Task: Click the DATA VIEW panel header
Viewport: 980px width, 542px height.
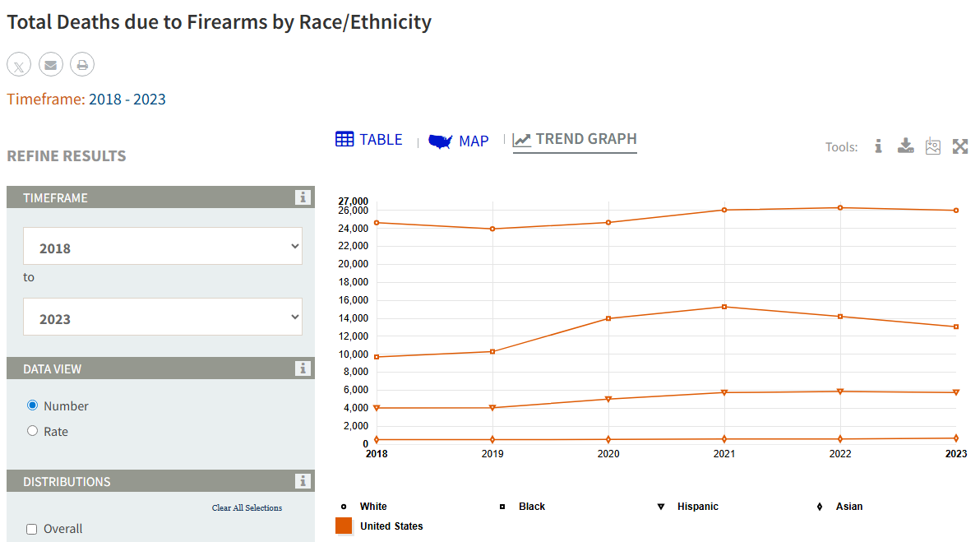Action: click(x=160, y=368)
